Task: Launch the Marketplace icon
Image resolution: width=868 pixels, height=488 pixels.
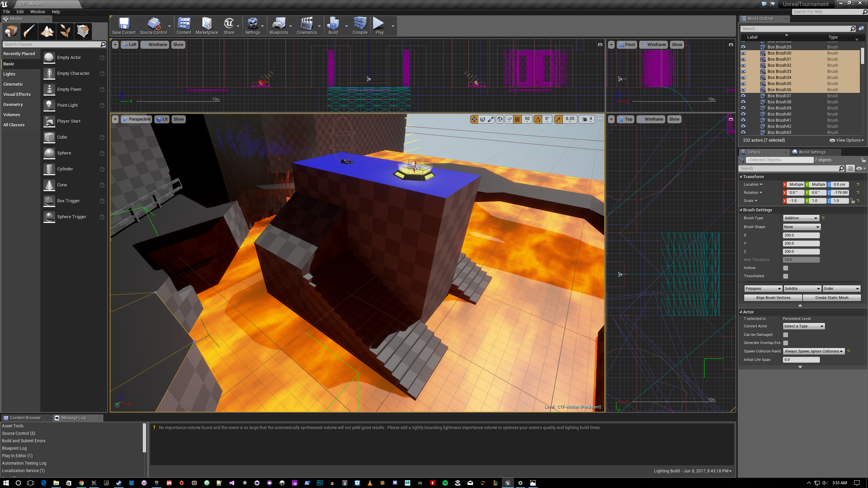Action: pos(207,26)
